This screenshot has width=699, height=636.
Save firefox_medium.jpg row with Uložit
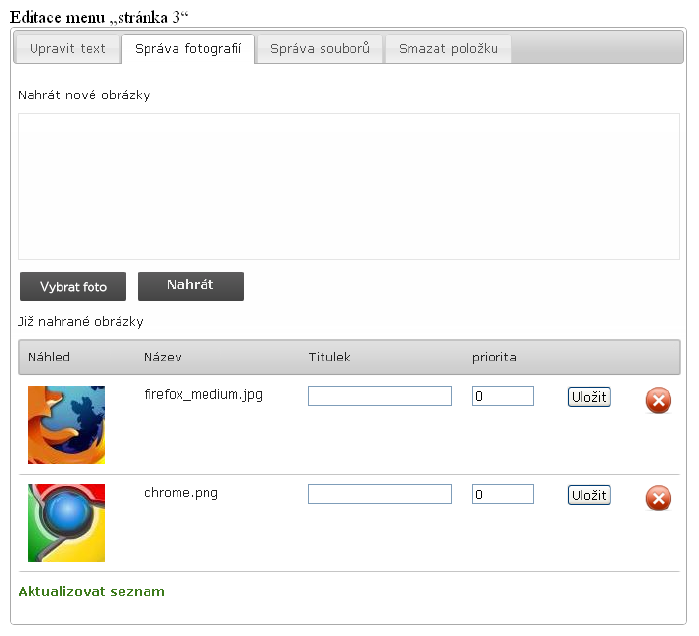(x=589, y=397)
